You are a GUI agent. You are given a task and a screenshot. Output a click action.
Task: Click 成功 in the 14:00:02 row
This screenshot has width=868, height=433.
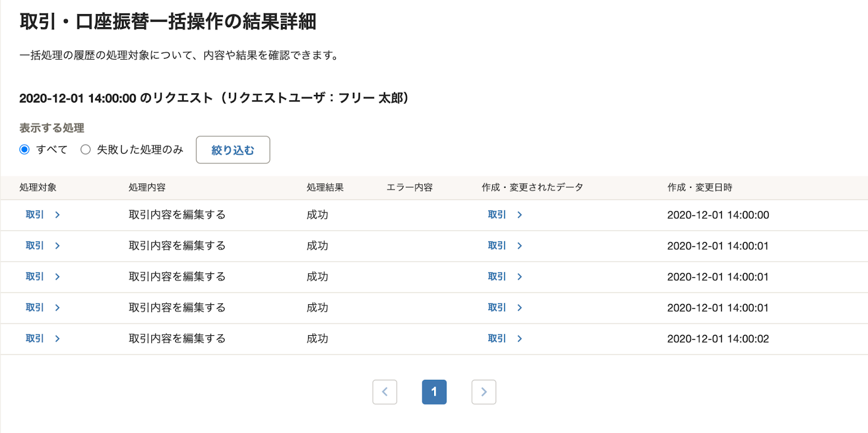pos(317,339)
